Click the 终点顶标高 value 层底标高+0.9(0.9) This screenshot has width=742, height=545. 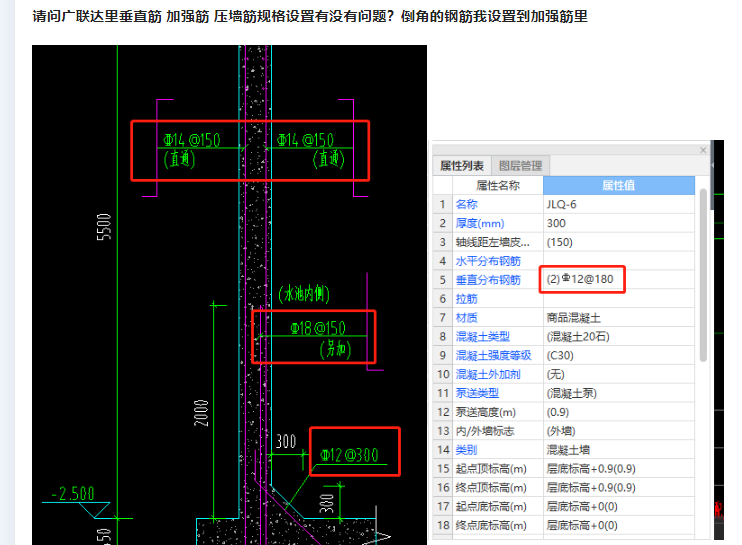pyautogui.click(x=619, y=488)
